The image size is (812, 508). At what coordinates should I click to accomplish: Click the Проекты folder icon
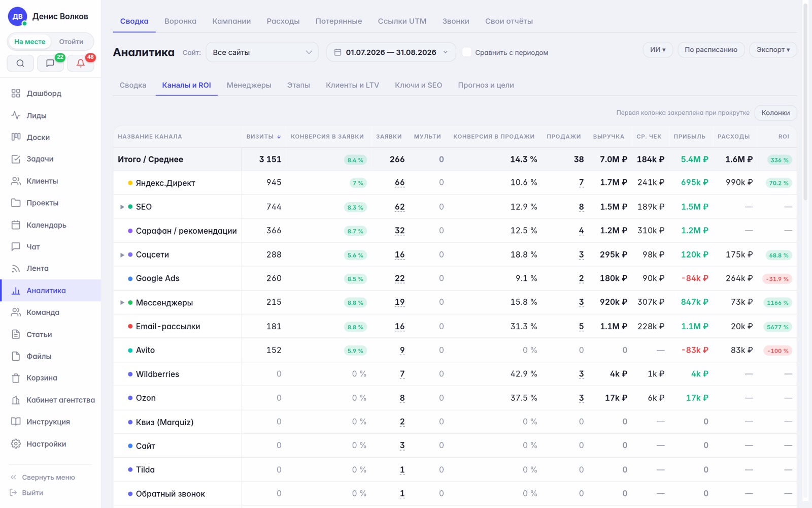[16, 203]
